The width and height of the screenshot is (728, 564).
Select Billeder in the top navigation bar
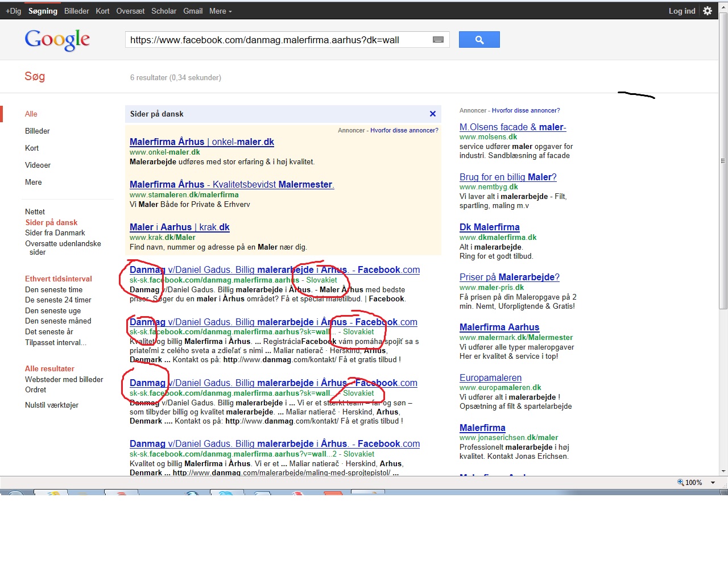click(x=77, y=11)
